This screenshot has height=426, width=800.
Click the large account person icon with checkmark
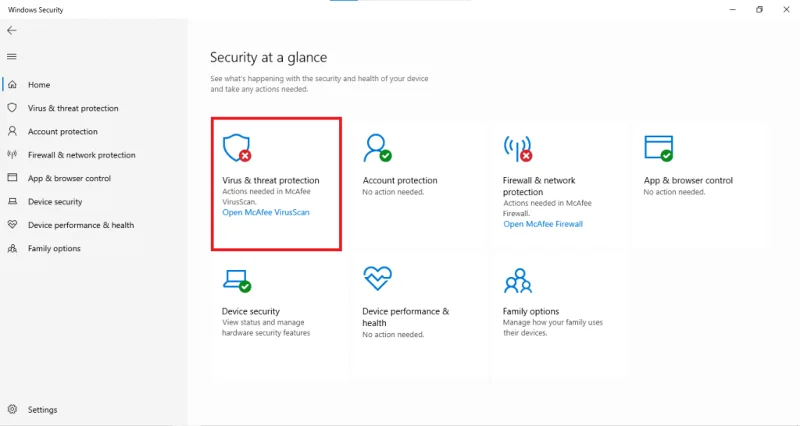click(x=378, y=148)
